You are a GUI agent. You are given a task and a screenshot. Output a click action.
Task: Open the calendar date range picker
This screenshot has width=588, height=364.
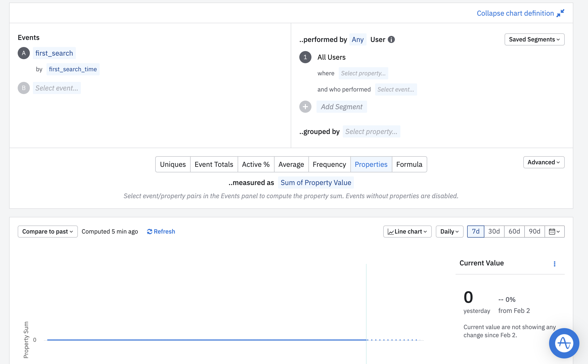click(x=554, y=232)
